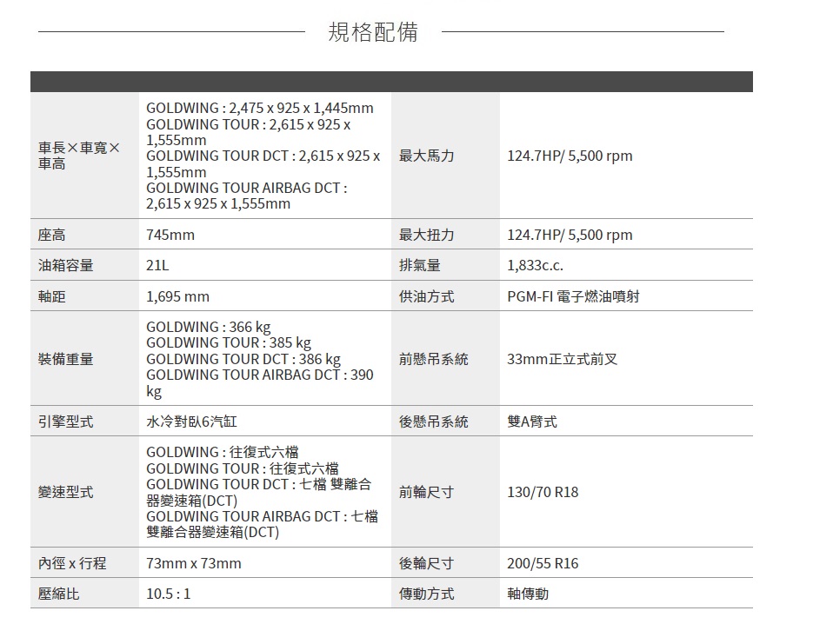Select the 內徑 x 行程 label
Image resolution: width=833 pixels, height=644 pixels.
tap(72, 563)
